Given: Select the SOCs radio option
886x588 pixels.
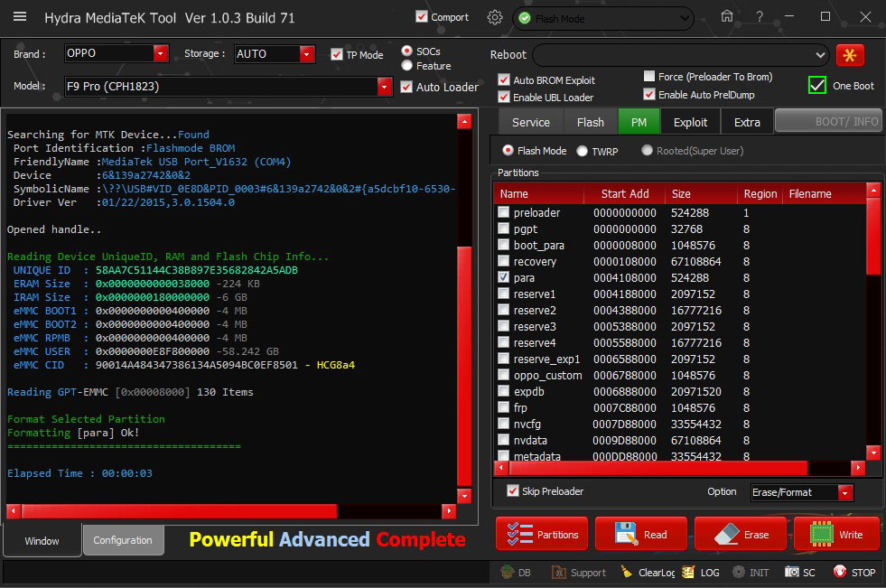Looking at the screenshot, I should pos(406,51).
